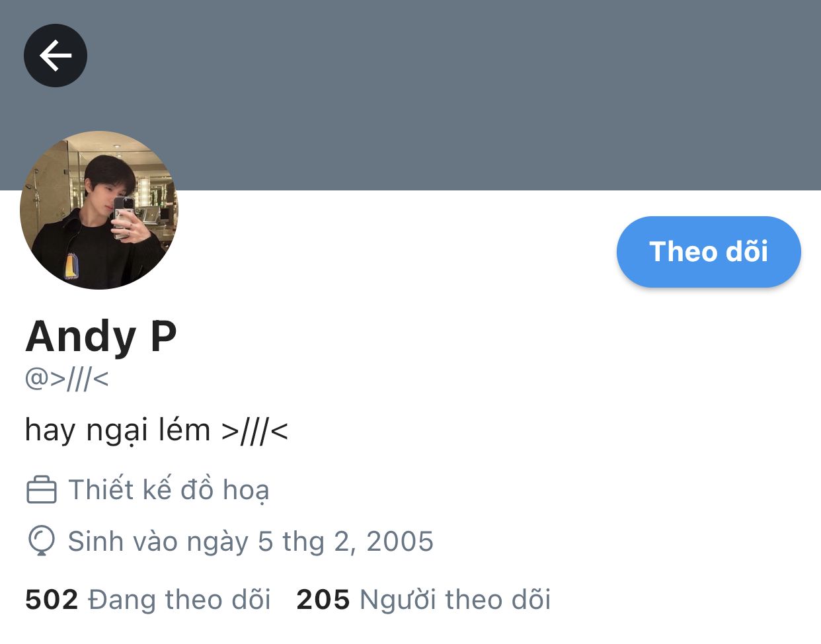Click the >///< emoticon in the bio
Viewport: 821px width, 644px height.
(255, 431)
